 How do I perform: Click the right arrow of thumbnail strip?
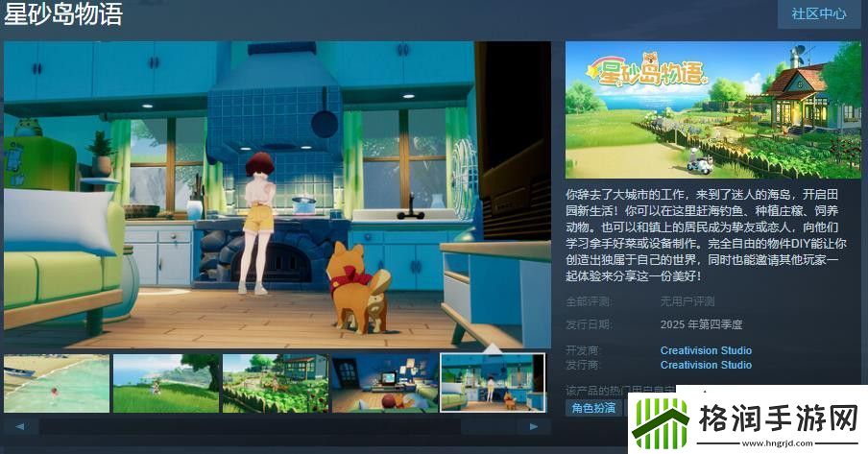(x=534, y=426)
